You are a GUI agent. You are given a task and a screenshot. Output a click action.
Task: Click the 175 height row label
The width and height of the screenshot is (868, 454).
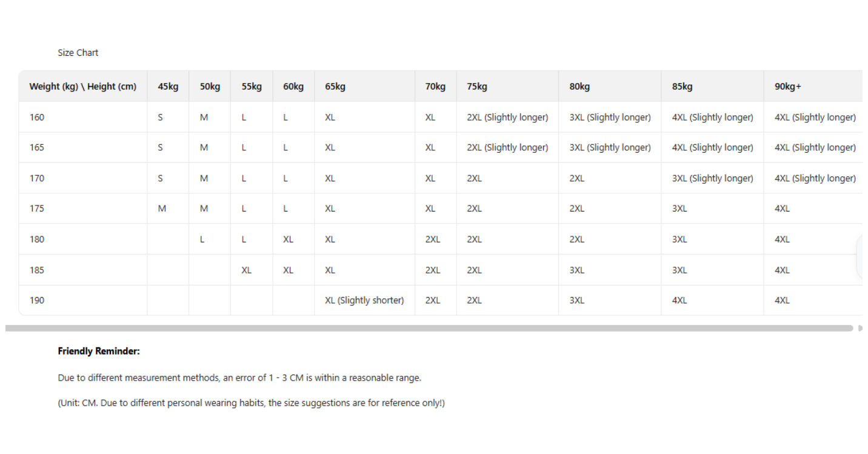coord(37,209)
